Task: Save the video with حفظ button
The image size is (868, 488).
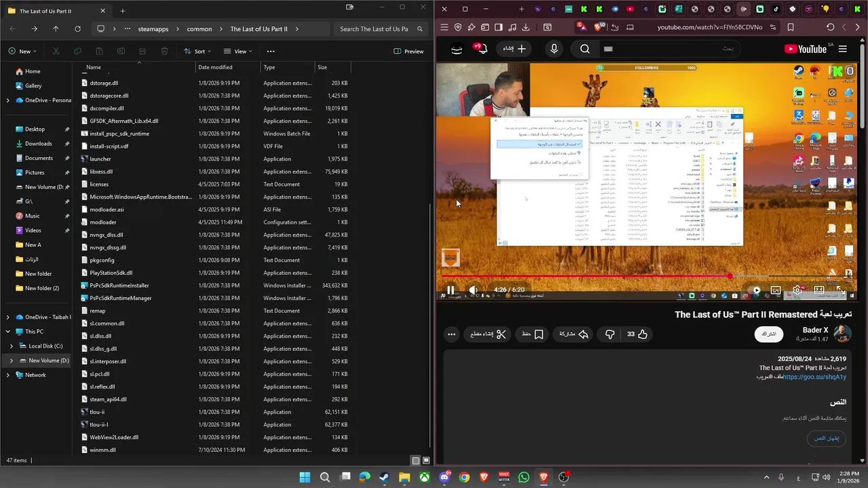Action: 532,334
